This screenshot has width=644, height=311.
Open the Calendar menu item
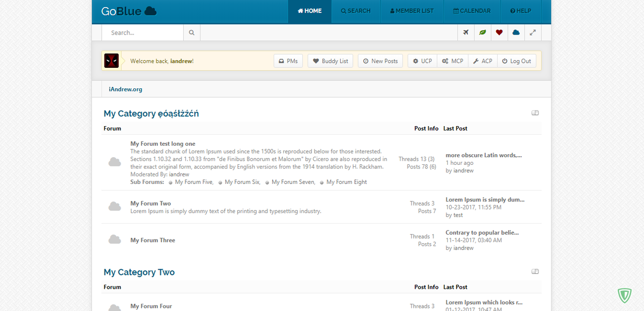(472, 11)
